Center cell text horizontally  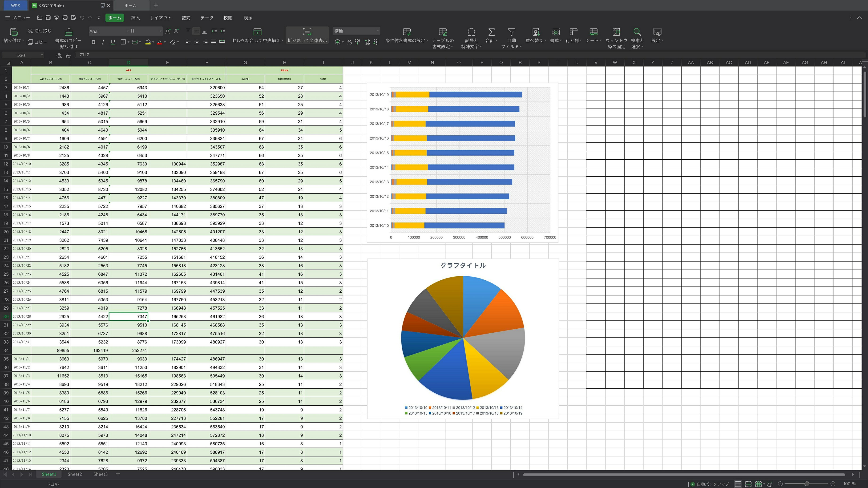tap(196, 42)
